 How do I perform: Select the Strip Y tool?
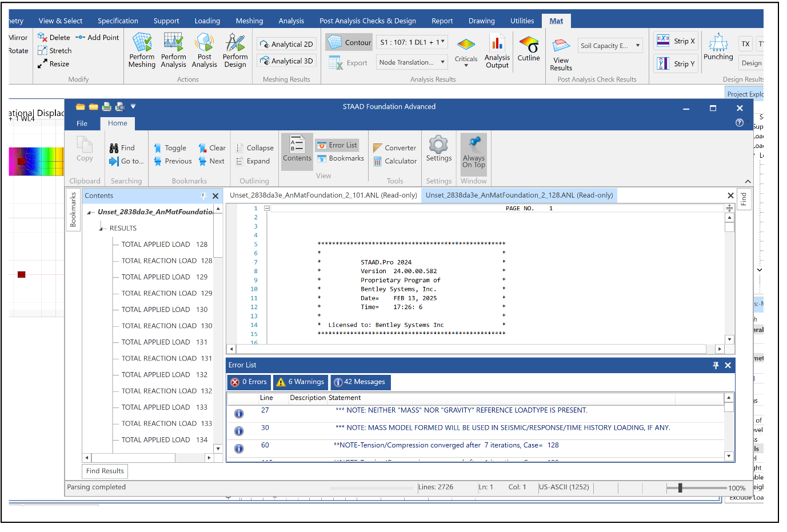pyautogui.click(x=676, y=63)
